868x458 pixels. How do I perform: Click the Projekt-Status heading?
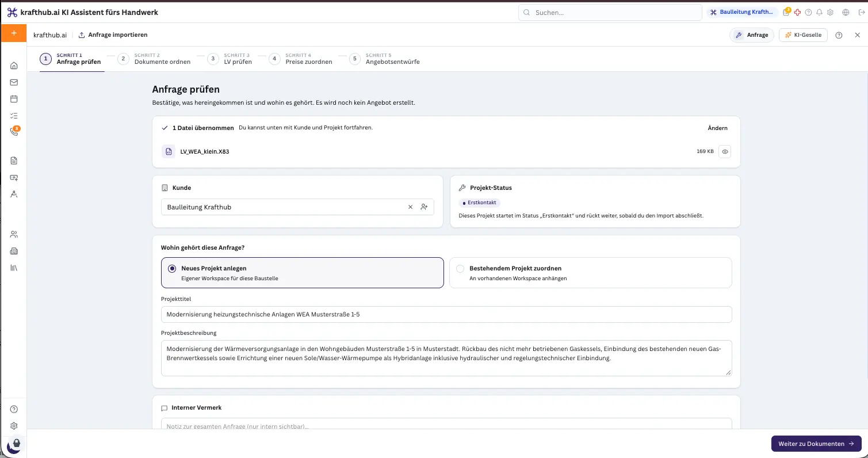(491, 188)
